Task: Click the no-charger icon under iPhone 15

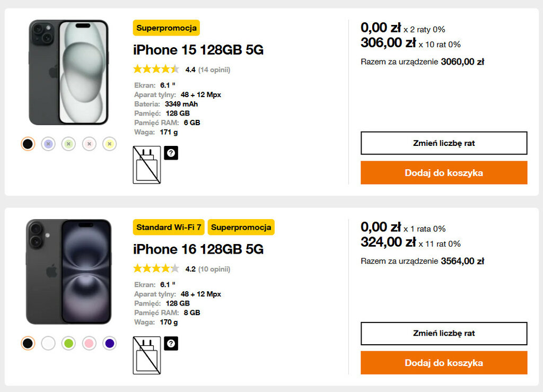Action: (146, 165)
